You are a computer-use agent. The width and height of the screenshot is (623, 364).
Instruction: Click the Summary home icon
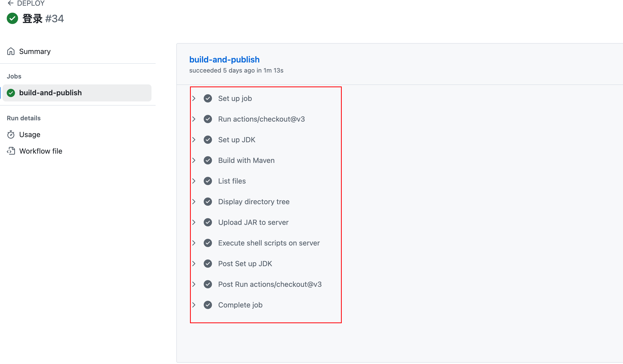pyautogui.click(x=11, y=51)
